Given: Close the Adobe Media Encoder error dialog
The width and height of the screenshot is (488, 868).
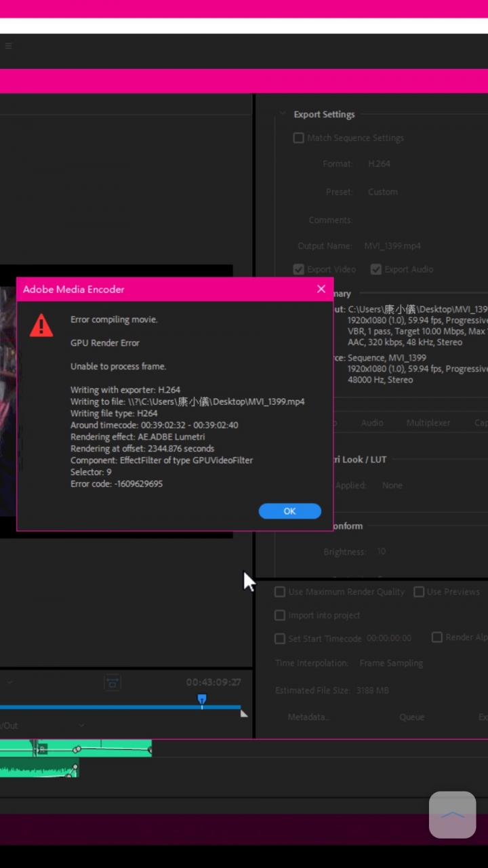Looking at the screenshot, I should click(x=321, y=289).
